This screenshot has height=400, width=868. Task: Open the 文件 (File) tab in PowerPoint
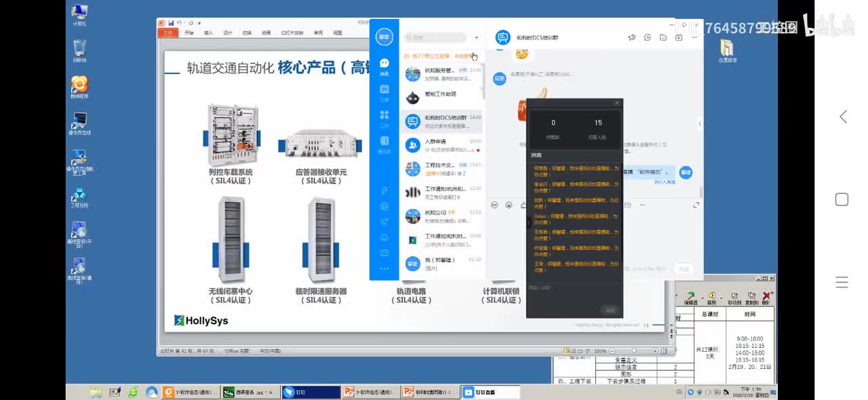pyautogui.click(x=168, y=33)
